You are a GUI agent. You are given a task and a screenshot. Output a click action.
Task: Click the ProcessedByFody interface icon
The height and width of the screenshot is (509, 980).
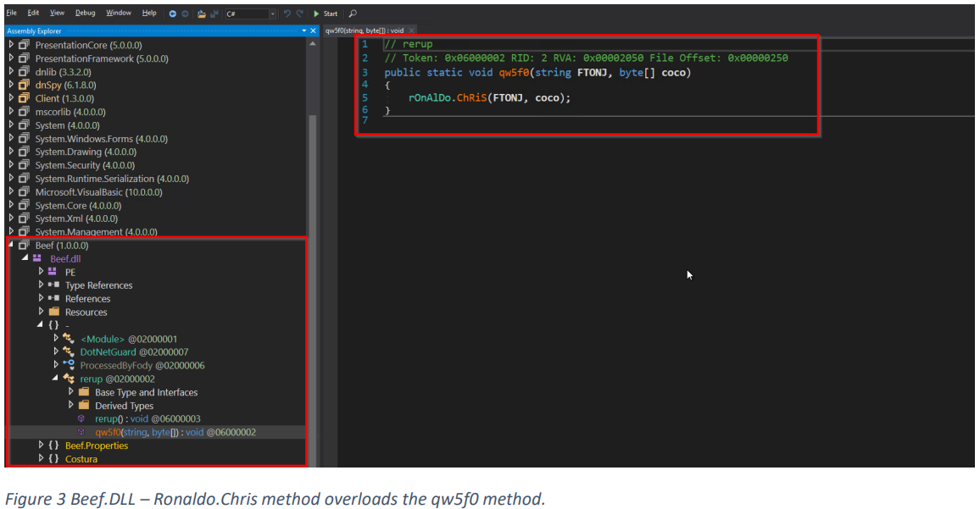tap(68, 365)
